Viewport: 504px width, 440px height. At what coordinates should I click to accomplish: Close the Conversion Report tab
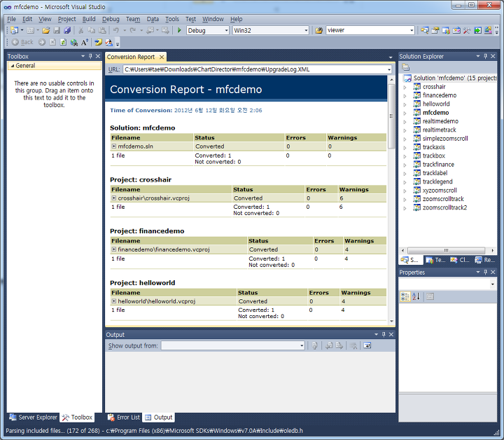click(x=162, y=57)
